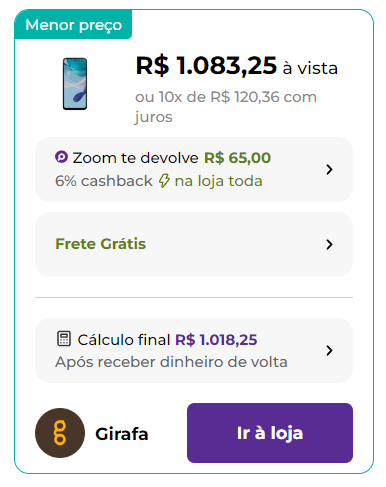386x487 pixels.
Task: Click the Ir à loja button
Action: 270,433
